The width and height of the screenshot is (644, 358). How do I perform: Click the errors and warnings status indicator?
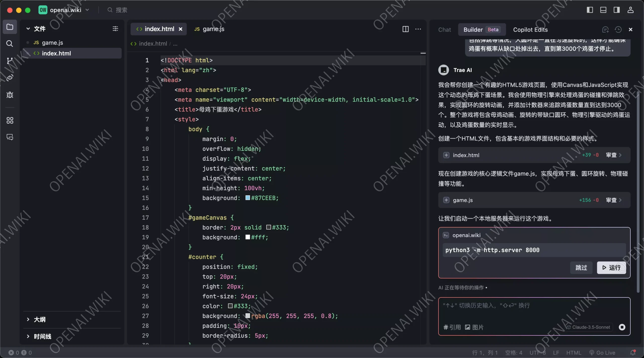click(20, 353)
